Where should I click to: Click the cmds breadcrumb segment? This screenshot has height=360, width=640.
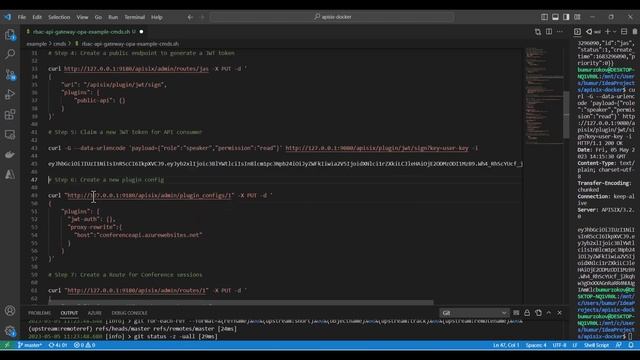(60, 44)
